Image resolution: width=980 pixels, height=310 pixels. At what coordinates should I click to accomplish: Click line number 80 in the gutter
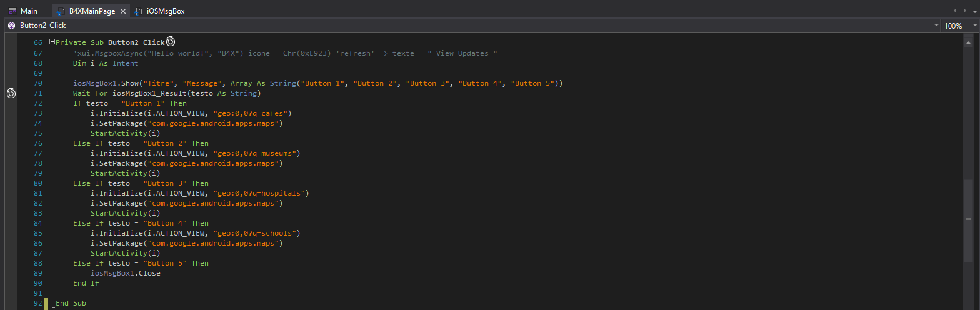point(37,183)
